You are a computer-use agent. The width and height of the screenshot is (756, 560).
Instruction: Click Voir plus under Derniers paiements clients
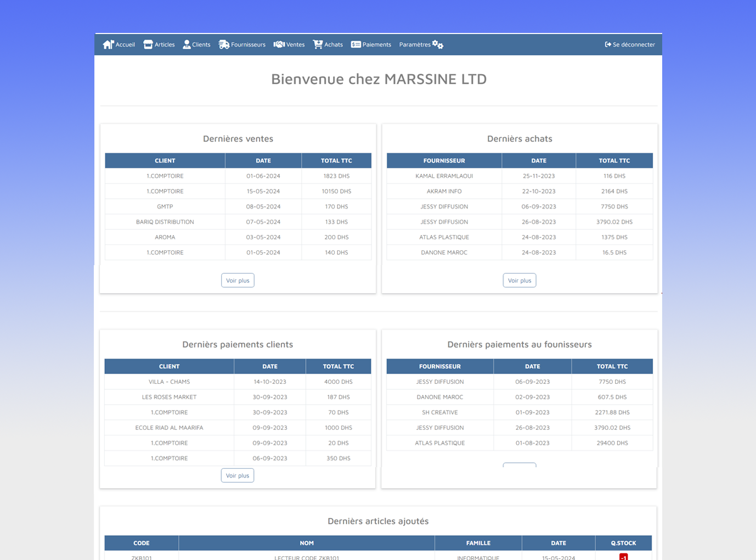(x=238, y=475)
